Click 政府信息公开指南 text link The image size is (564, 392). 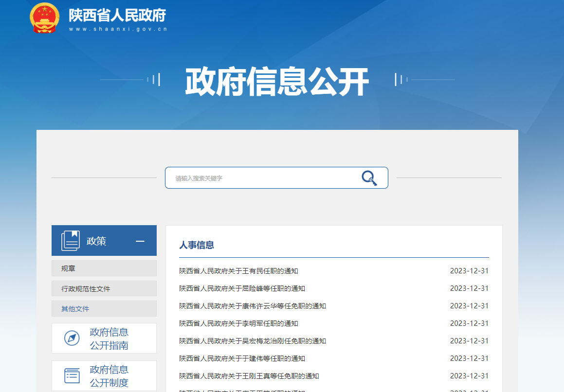109,339
